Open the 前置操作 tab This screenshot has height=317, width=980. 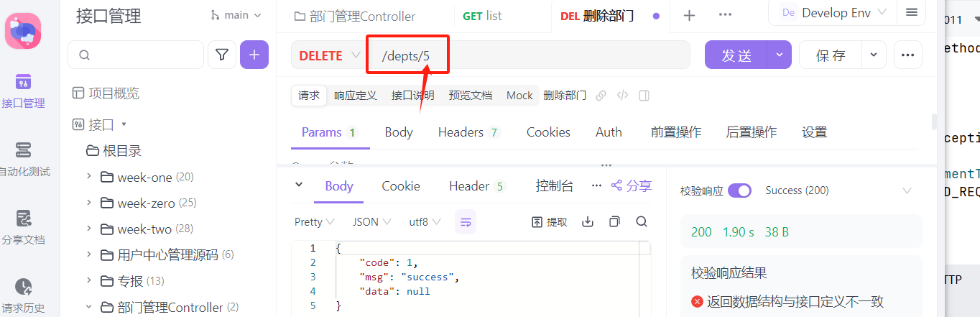pos(676,132)
